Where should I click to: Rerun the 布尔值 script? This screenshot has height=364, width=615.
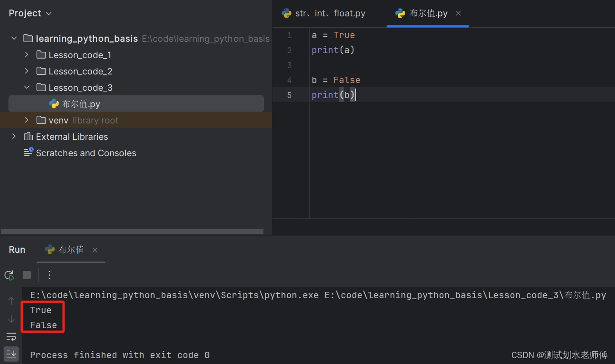tap(9, 275)
